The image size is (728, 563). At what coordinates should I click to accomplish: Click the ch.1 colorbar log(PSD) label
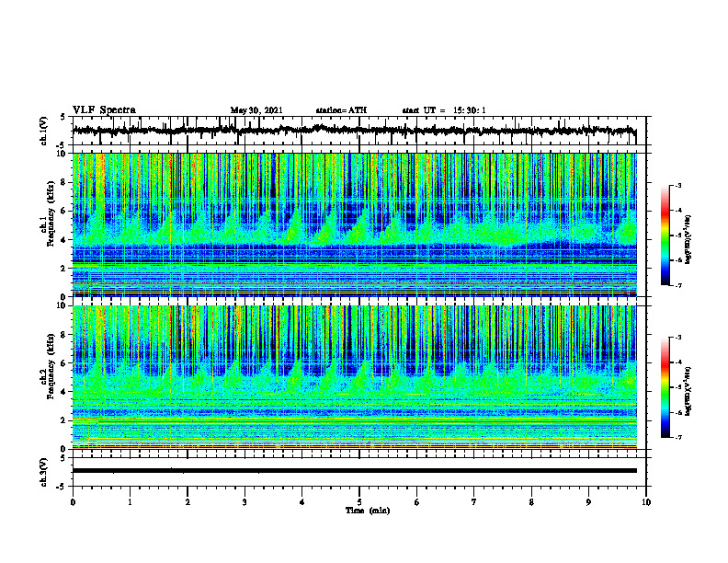688,239
